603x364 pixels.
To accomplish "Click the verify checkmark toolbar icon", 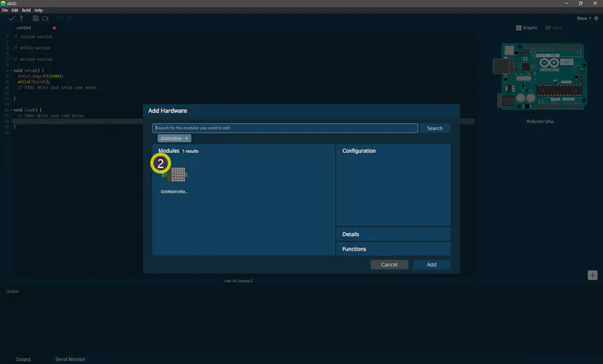I will click(x=11, y=18).
